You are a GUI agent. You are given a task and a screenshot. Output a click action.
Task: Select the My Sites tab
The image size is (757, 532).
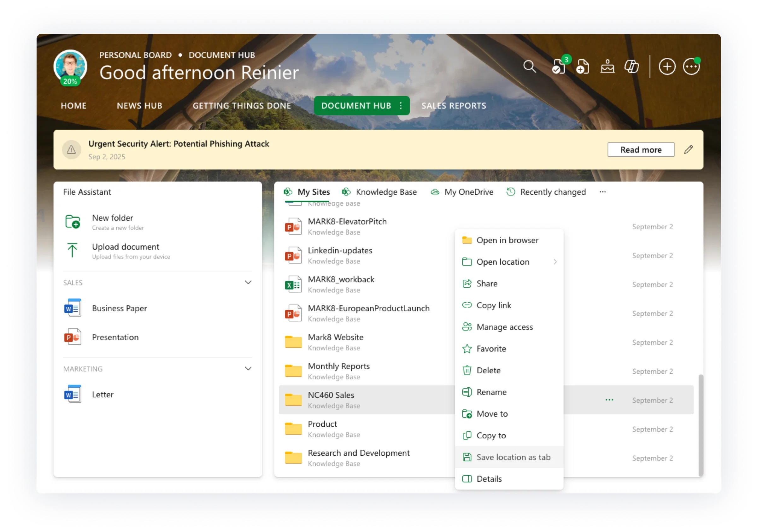307,192
